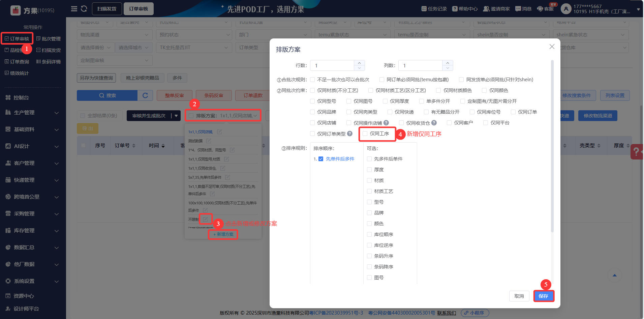Edit scheme 5x7,35,先单件后多件
This screenshot has height=319, width=644.
227,177
